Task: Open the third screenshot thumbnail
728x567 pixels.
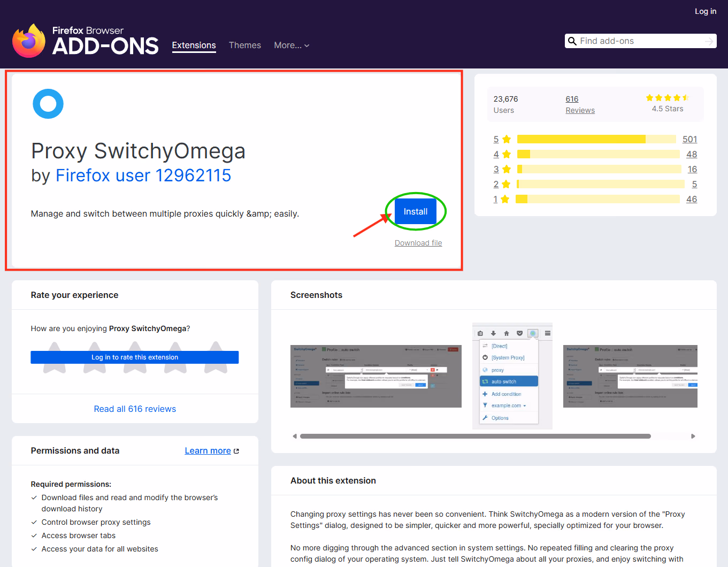Action: [630, 376]
